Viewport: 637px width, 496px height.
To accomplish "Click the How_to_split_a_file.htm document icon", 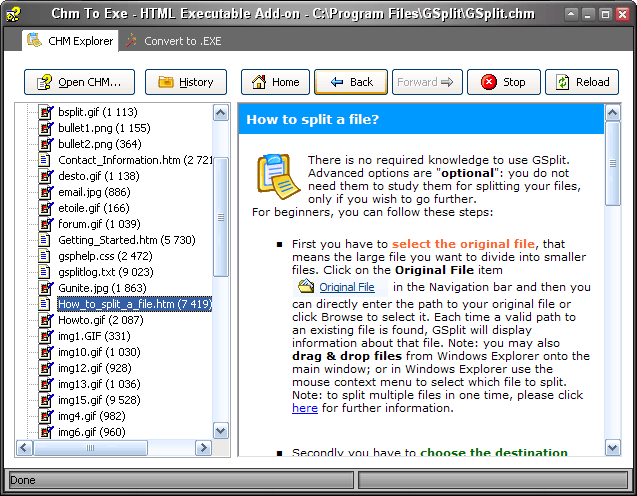I will click(44, 304).
